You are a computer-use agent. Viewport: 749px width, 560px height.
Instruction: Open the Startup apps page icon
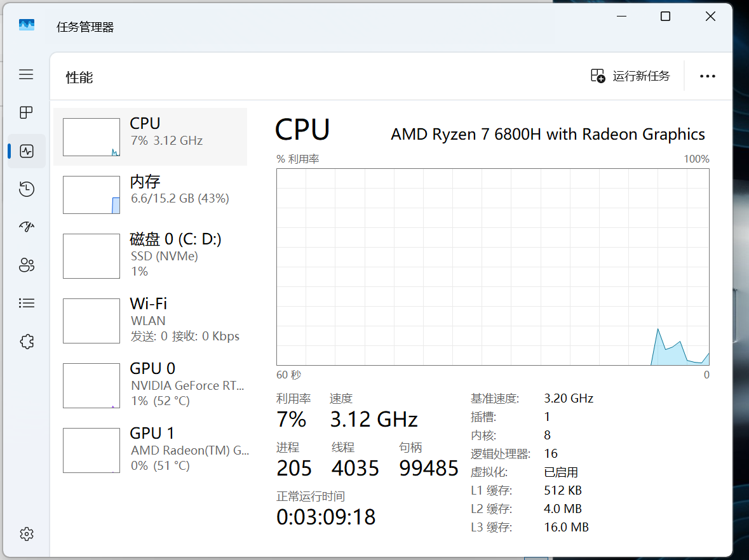tap(27, 227)
